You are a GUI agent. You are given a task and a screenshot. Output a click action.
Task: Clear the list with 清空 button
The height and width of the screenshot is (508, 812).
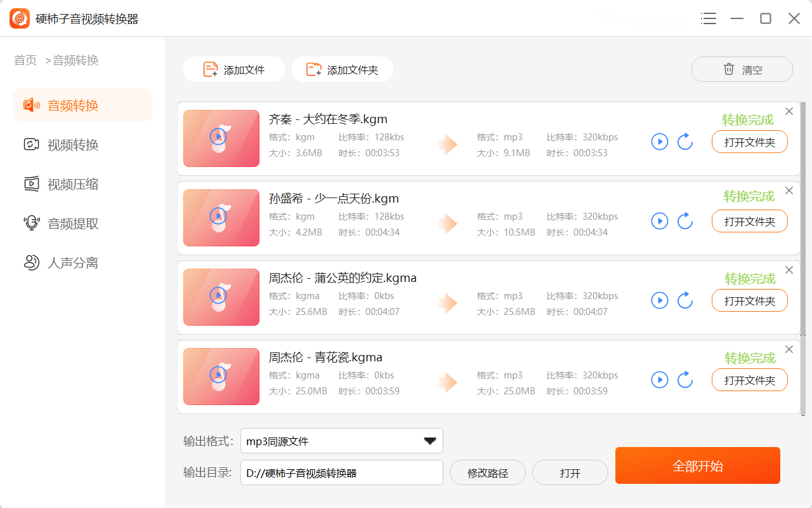742,70
